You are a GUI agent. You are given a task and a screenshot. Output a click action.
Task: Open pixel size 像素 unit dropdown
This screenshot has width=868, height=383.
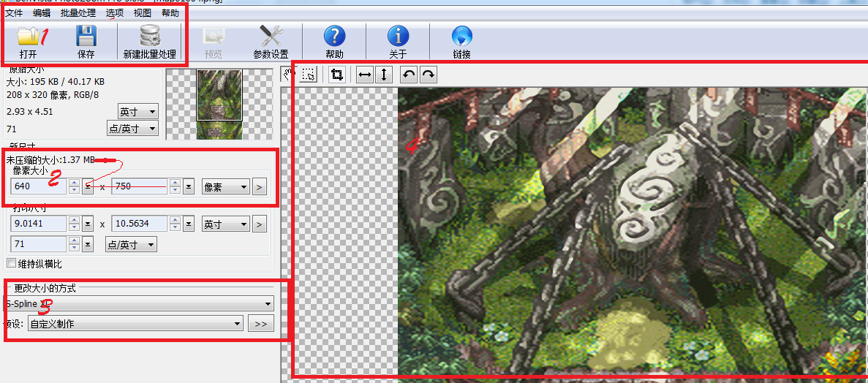pyautogui.click(x=226, y=187)
